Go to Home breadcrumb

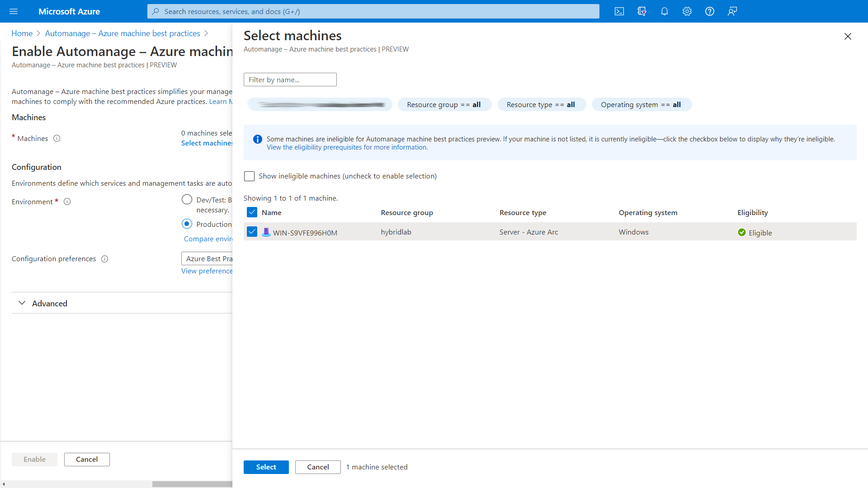pyautogui.click(x=22, y=33)
